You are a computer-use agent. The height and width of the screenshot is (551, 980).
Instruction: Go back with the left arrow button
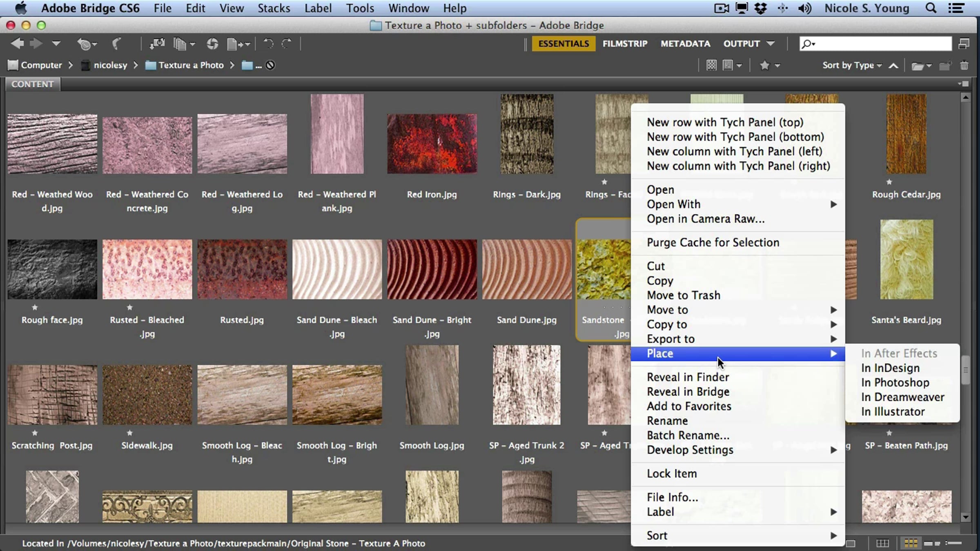pyautogui.click(x=17, y=43)
